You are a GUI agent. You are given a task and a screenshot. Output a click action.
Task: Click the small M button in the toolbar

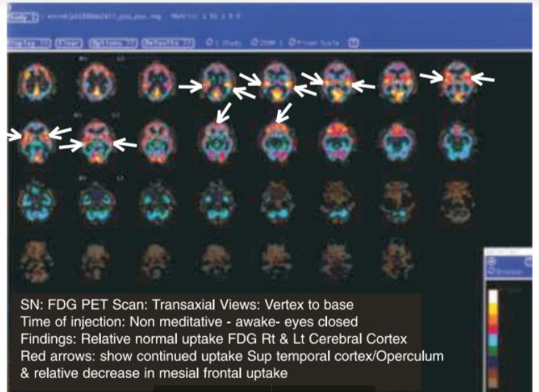click(354, 43)
